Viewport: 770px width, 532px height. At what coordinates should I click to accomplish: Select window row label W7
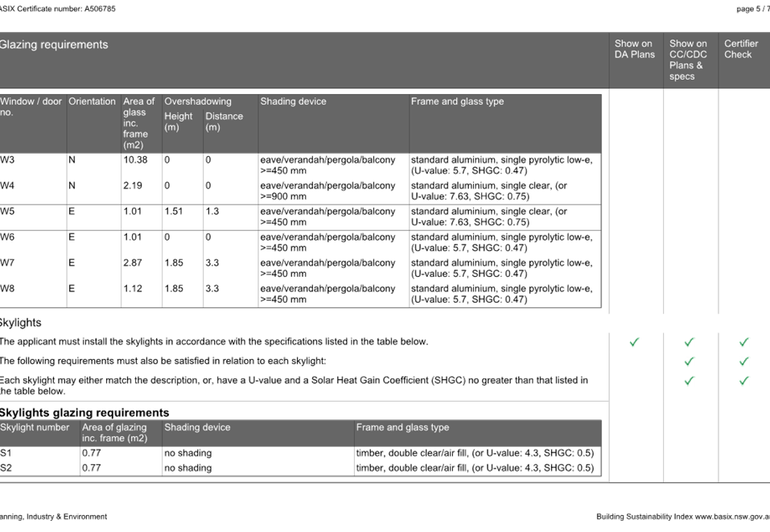7,263
